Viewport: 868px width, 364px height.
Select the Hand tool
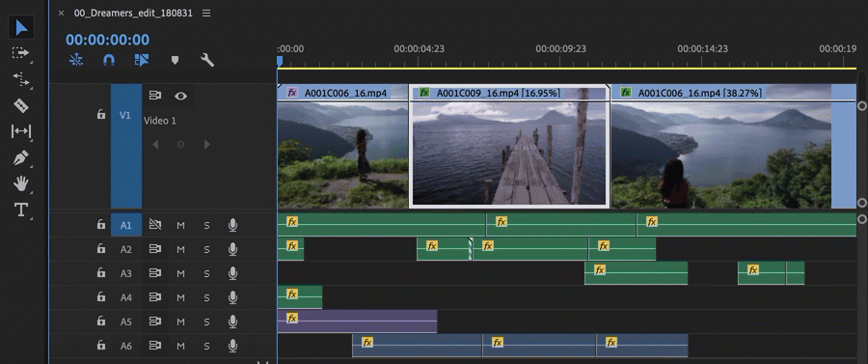pos(21,183)
